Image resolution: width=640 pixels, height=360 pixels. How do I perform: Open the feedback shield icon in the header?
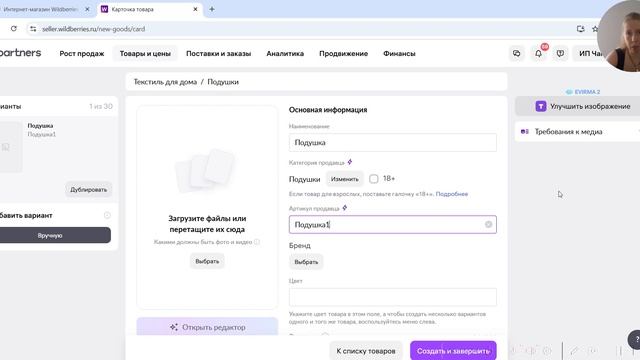pyautogui.click(x=560, y=53)
